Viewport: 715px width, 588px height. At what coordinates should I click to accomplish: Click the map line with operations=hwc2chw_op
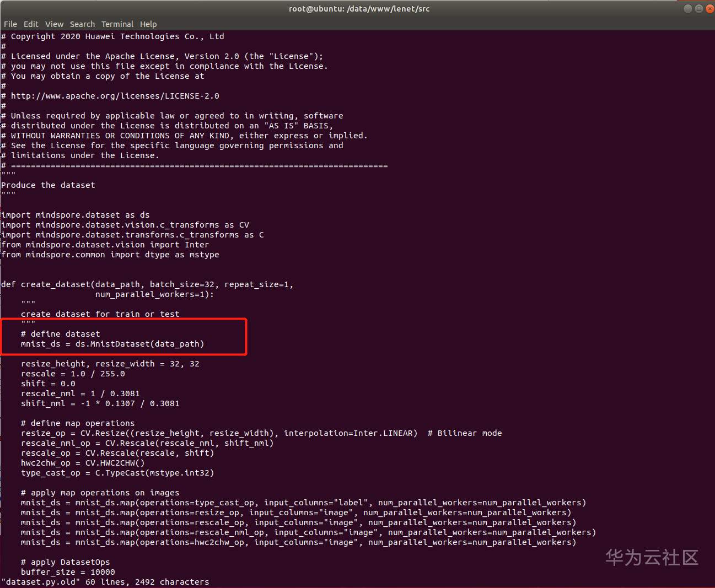[x=299, y=542]
